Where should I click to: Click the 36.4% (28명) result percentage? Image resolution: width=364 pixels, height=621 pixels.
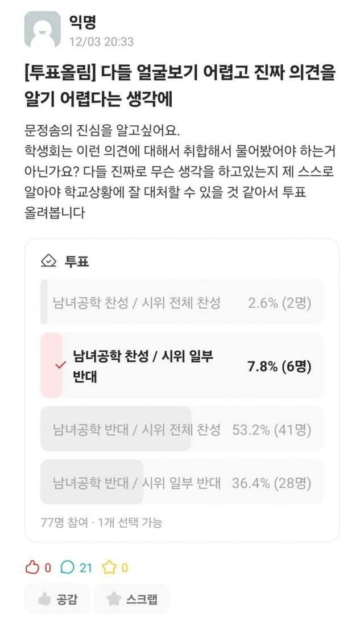(x=271, y=483)
